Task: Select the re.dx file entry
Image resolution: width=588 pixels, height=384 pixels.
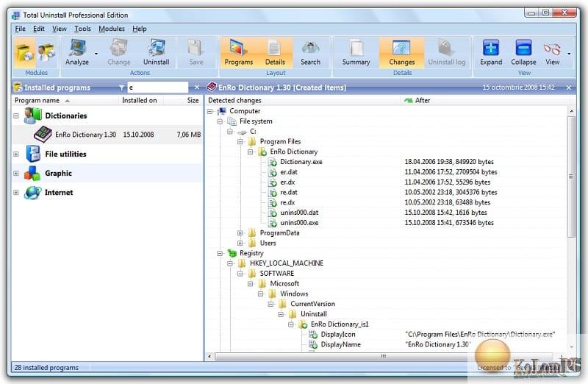Action: [287, 202]
